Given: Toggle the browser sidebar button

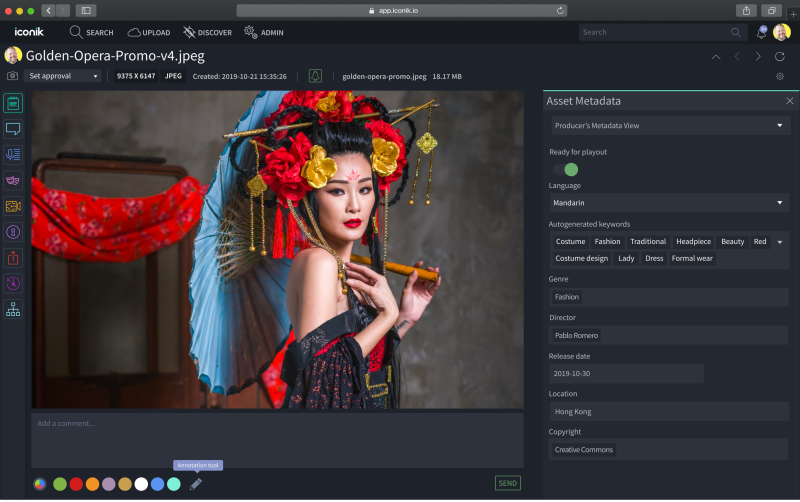Looking at the screenshot, I should point(86,10).
